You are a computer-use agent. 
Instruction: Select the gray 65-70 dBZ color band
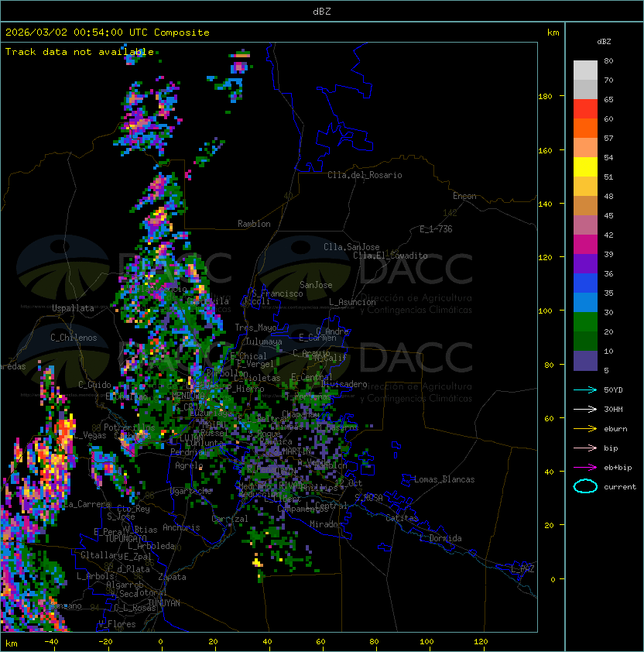coord(585,89)
